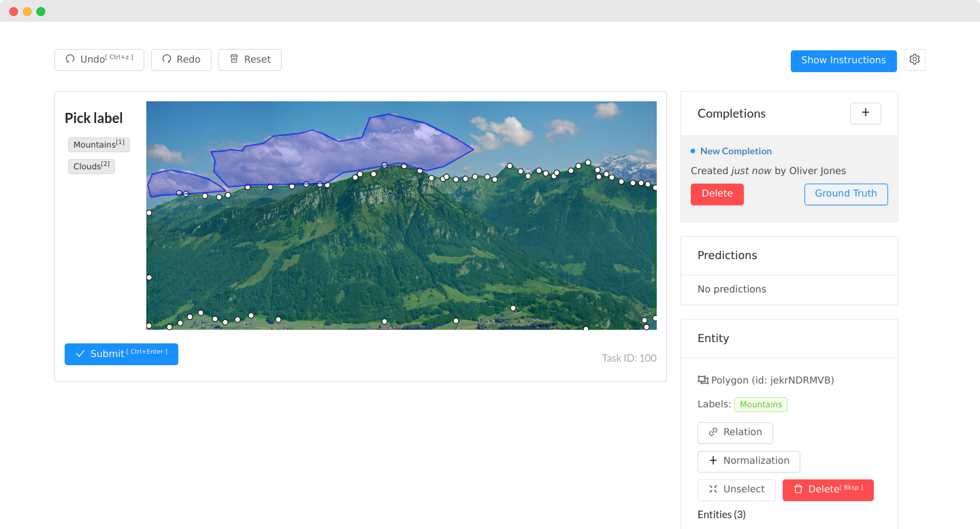
Task: Click the Redo button
Action: click(181, 60)
